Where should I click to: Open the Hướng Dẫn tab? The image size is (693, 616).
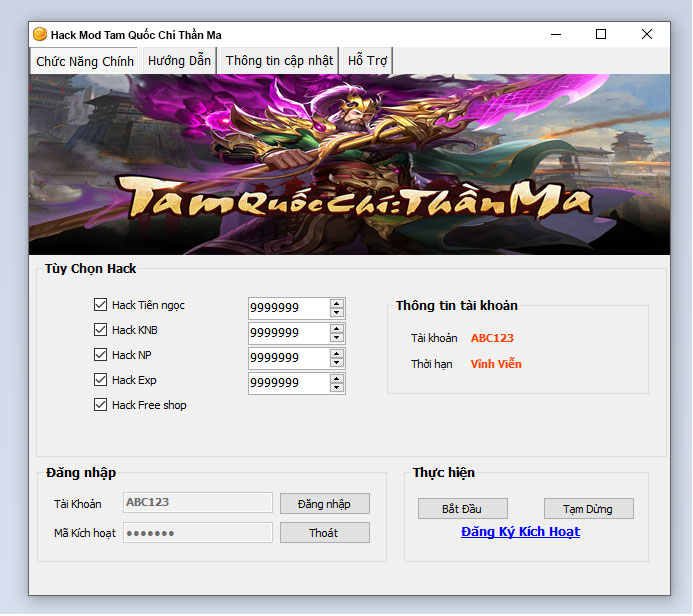(x=179, y=61)
